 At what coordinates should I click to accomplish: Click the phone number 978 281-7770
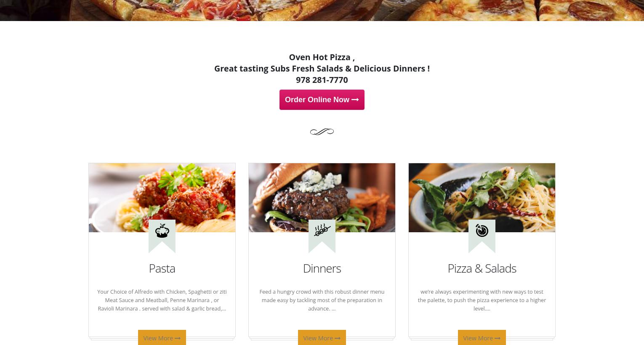pos(322,80)
